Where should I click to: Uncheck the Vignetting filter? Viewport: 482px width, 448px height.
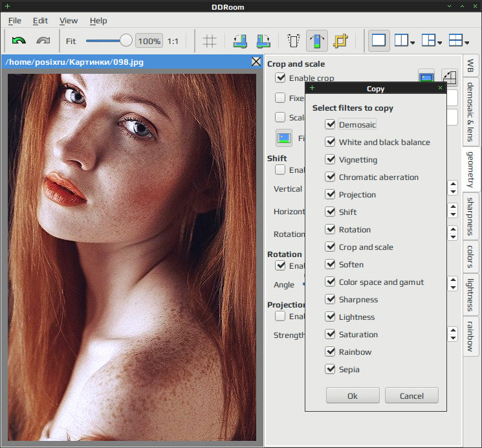coord(330,159)
